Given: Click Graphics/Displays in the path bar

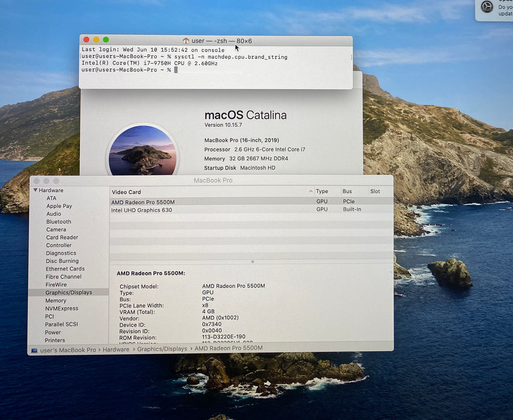Looking at the screenshot, I should [162, 349].
